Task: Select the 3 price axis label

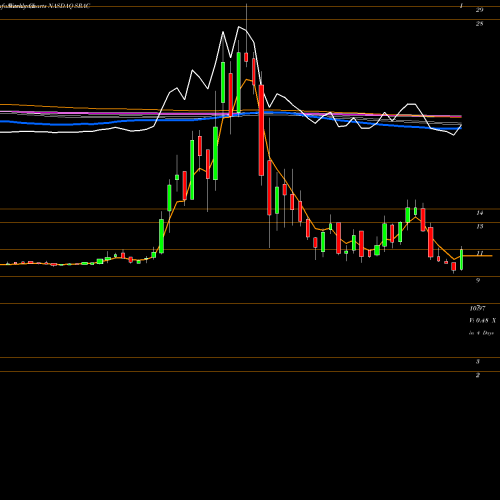Action: tap(478, 361)
